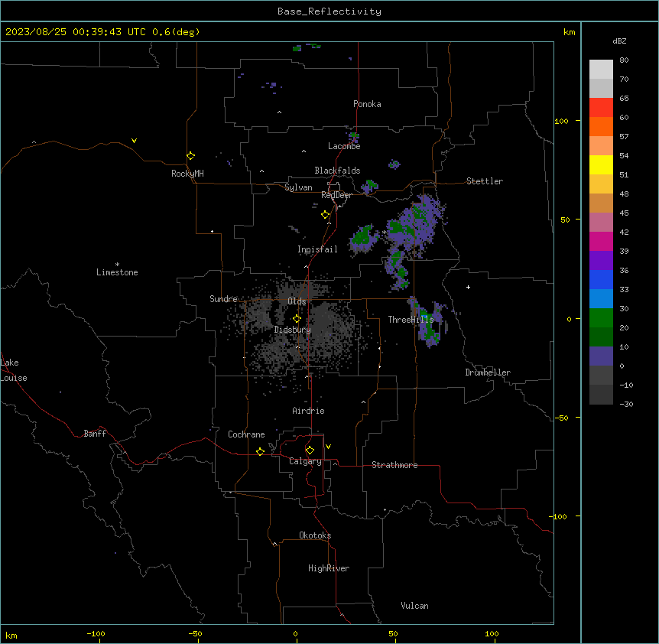The image size is (659, 644).
Task: Select the red 60-65 dBZ legend swatch
Action: 601,108
